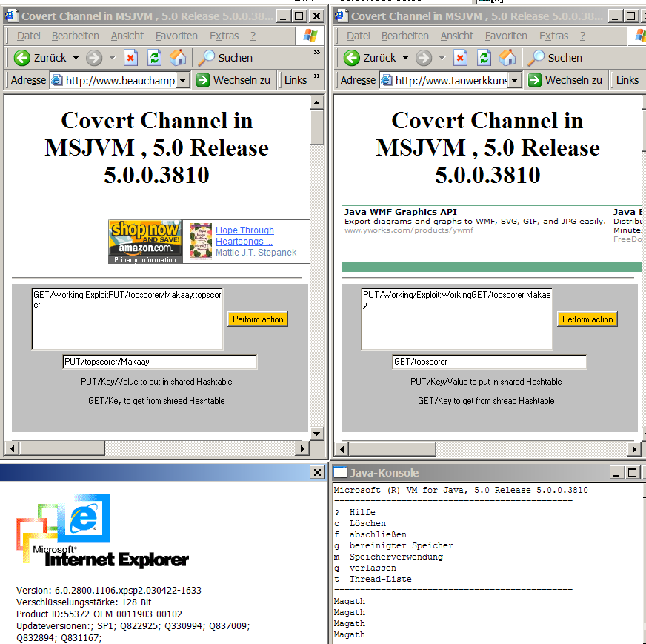Open Favoriten menu in right browser window
Image resolution: width=646 pixels, height=644 pixels.
tap(506, 36)
